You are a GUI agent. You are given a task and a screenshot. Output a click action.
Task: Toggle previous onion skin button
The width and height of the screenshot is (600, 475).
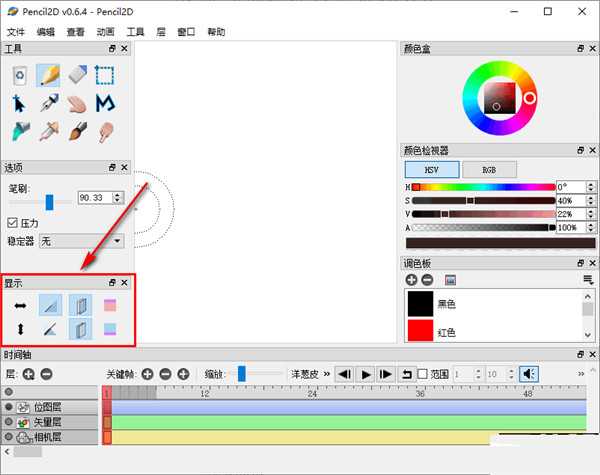pos(80,305)
